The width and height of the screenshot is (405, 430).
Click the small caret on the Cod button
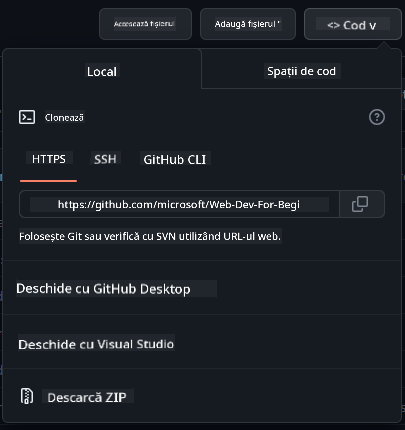point(372,26)
